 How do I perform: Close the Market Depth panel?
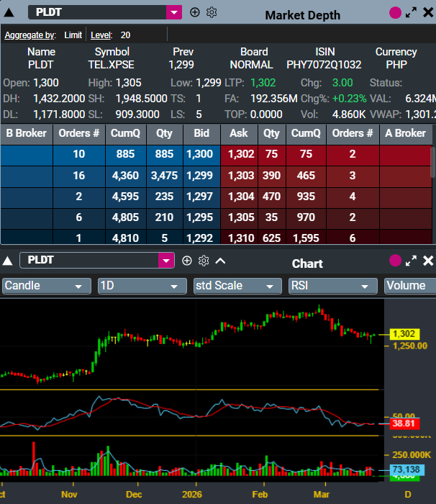[x=428, y=12]
